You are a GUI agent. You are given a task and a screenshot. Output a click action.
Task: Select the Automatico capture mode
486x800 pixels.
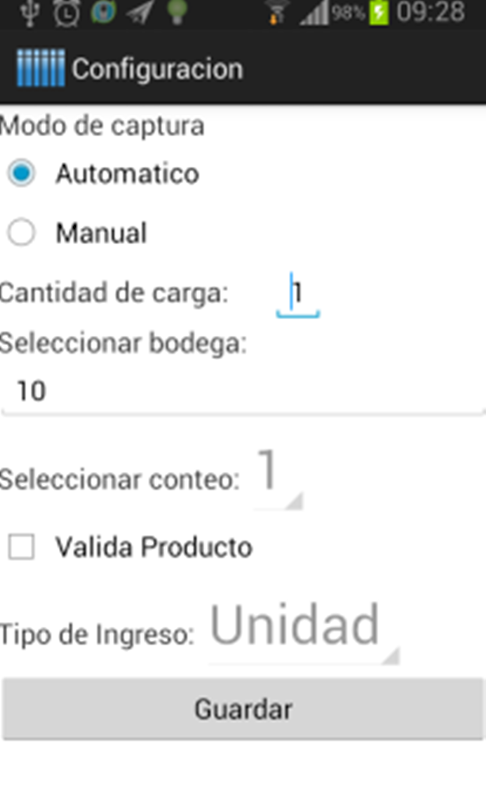tap(104, 173)
